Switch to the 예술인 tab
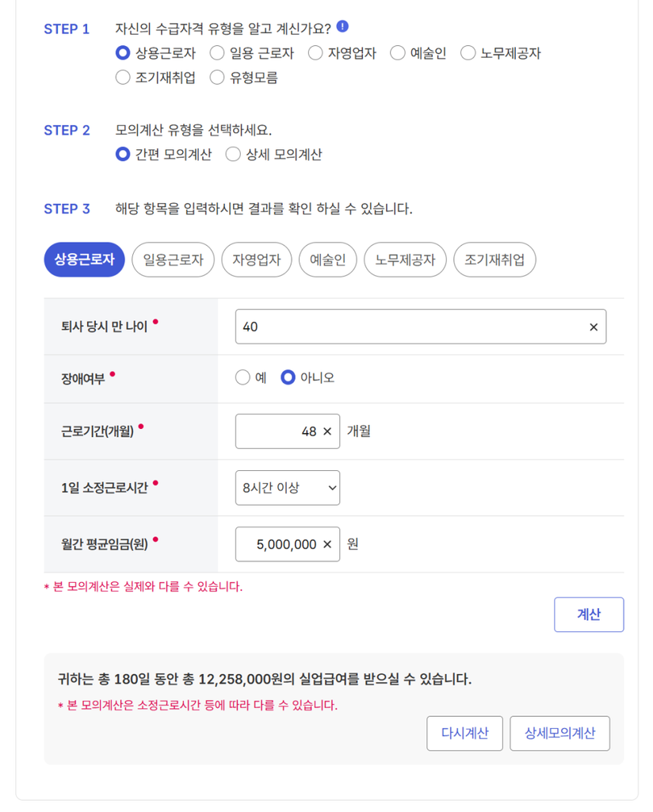This screenshot has height=812, width=653. [327, 259]
